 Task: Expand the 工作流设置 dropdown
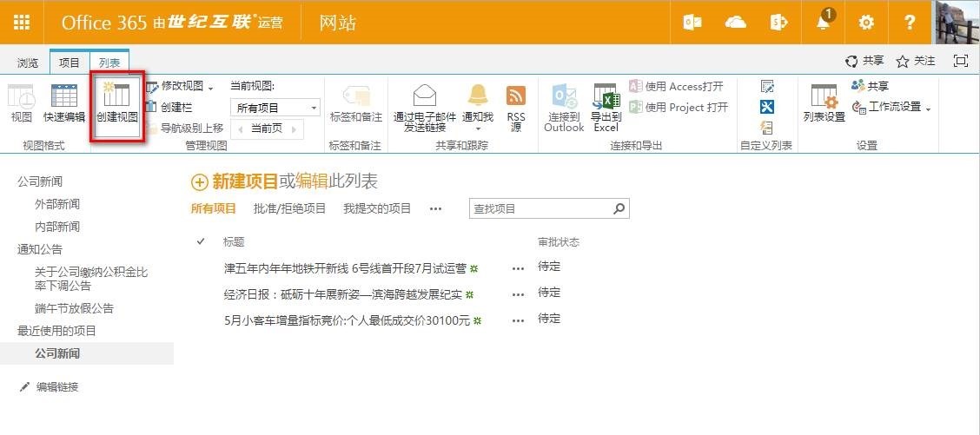[928, 109]
